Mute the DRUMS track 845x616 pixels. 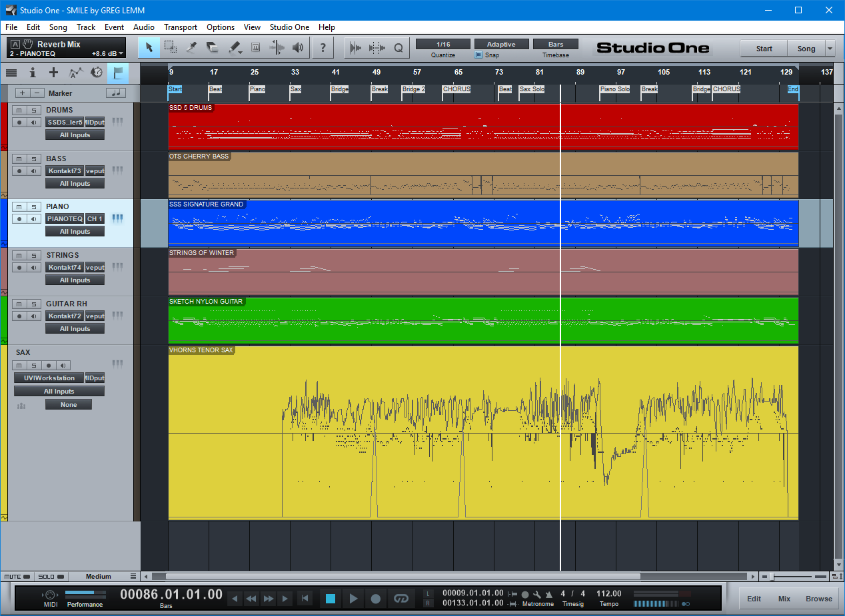pos(20,110)
